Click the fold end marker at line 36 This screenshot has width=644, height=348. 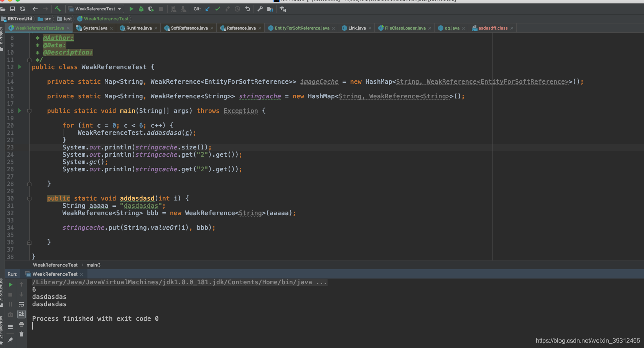click(29, 242)
